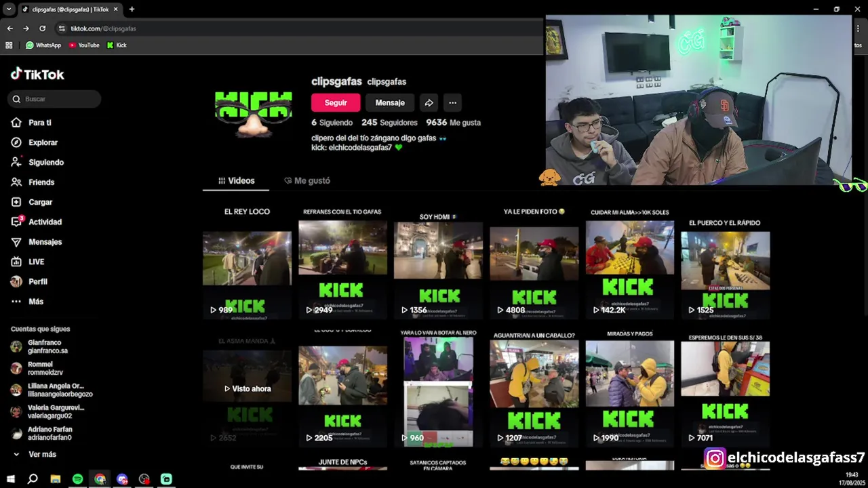The height and width of the screenshot is (488, 868).
Task: Click the share profile arrow icon
Action: click(429, 103)
